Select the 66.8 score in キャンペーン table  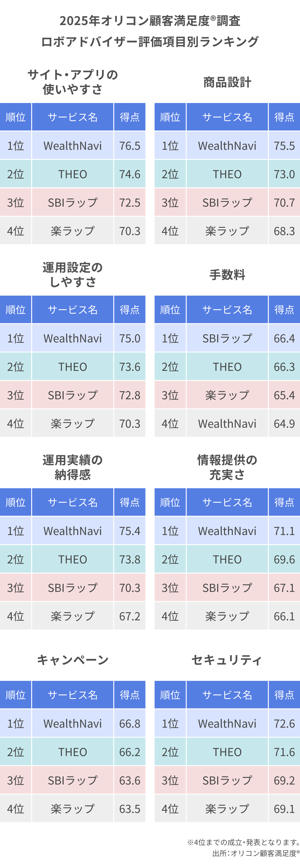[x=130, y=724]
